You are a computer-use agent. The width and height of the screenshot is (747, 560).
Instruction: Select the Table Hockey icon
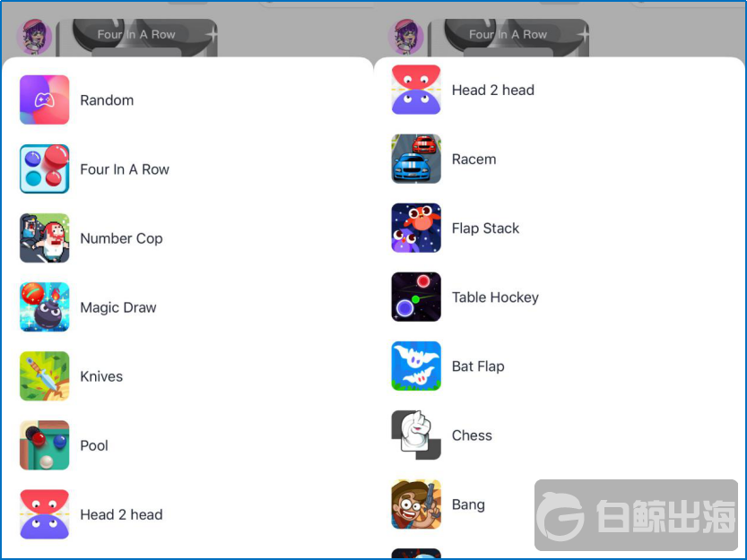tap(416, 297)
